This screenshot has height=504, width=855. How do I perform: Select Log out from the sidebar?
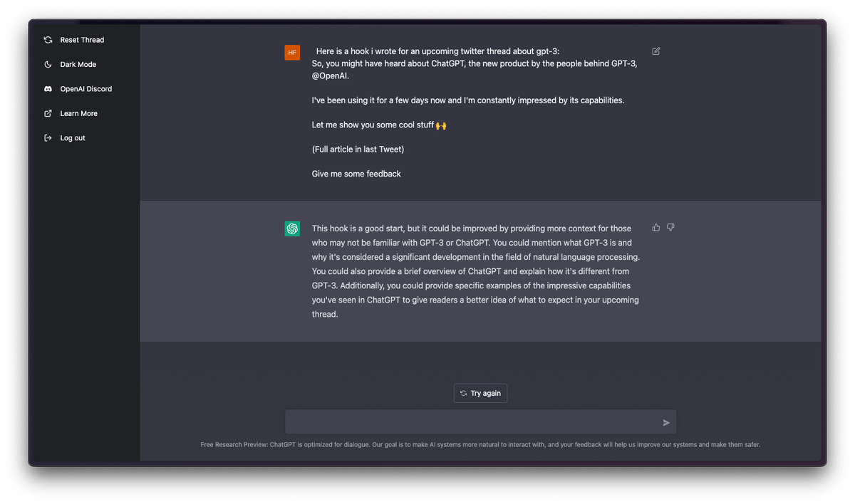(x=73, y=138)
